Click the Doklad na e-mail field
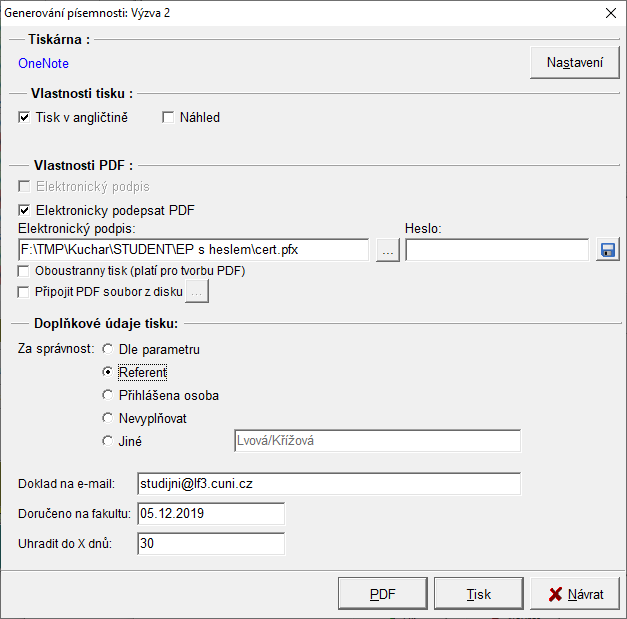 328,484
